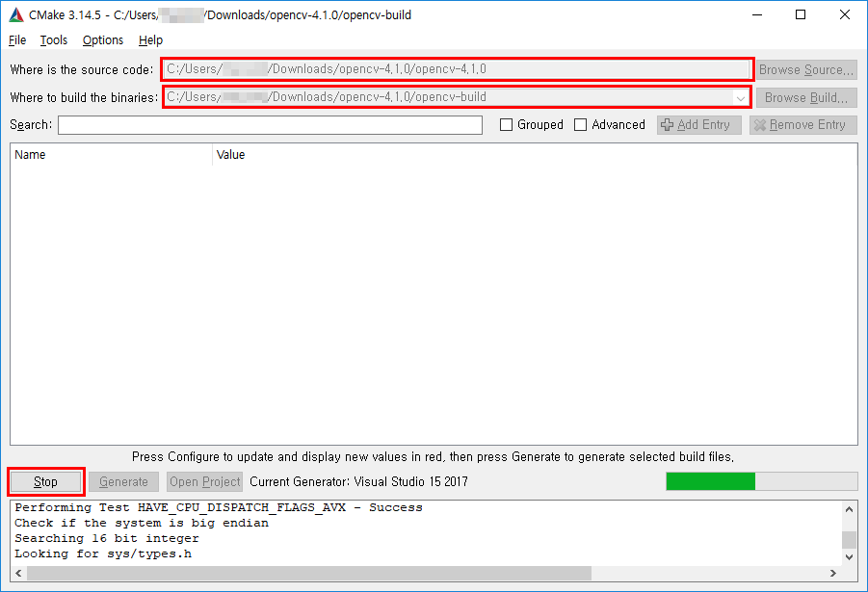
Task: Click the Name column header
Action: pyautogui.click(x=111, y=155)
